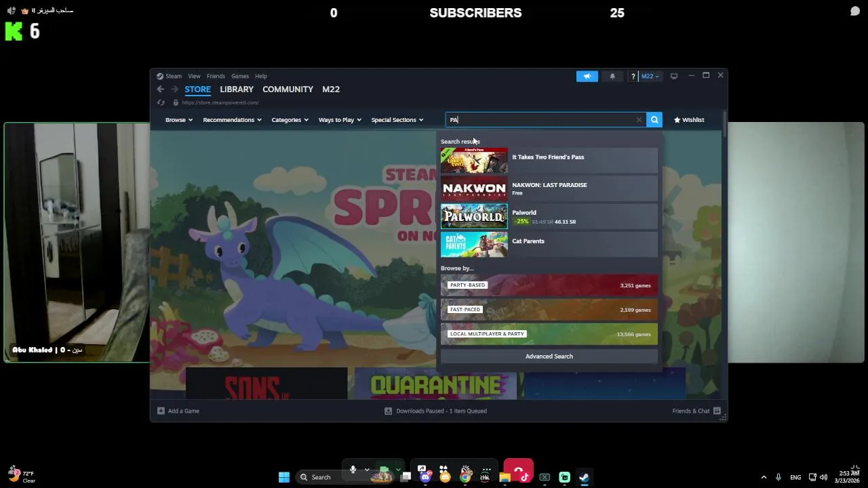Click the system tray microphone icon
868x488 pixels.
pos(778,477)
